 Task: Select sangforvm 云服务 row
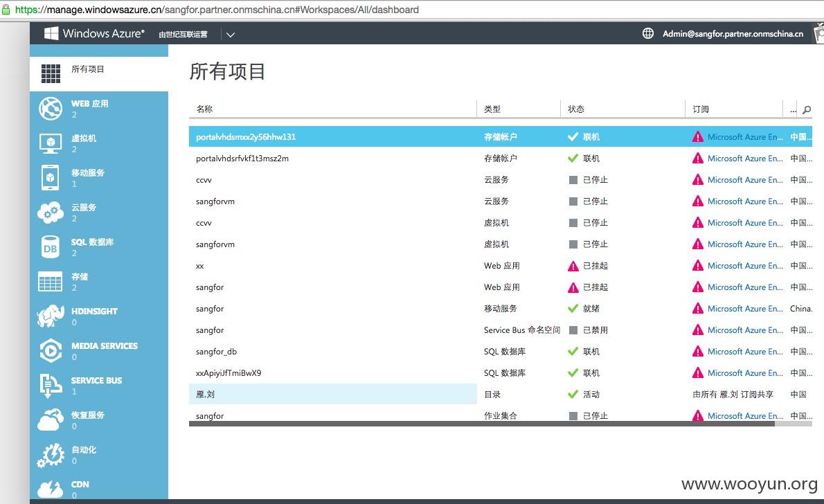tap(501, 201)
